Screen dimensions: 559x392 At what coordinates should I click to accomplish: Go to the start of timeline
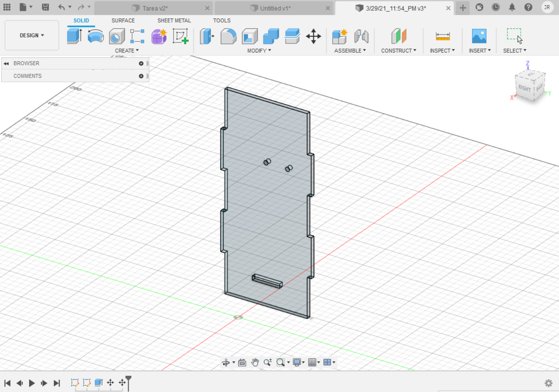[7, 383]
